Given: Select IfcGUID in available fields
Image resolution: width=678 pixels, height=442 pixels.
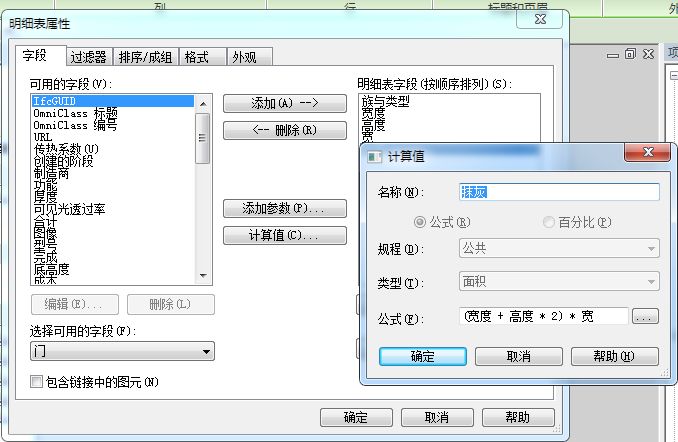Looking at the screenshot, I should tap(113, 101).
